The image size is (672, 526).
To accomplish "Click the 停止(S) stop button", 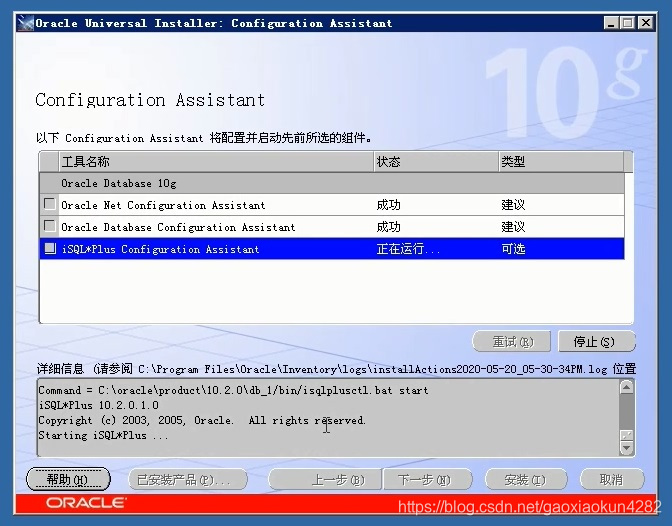I will 596,342.
